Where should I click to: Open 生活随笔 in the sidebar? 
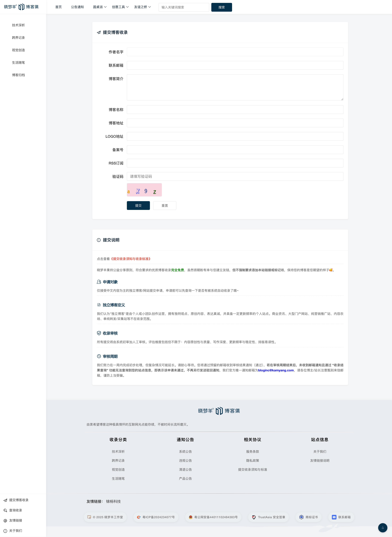(x=19, y=63)
